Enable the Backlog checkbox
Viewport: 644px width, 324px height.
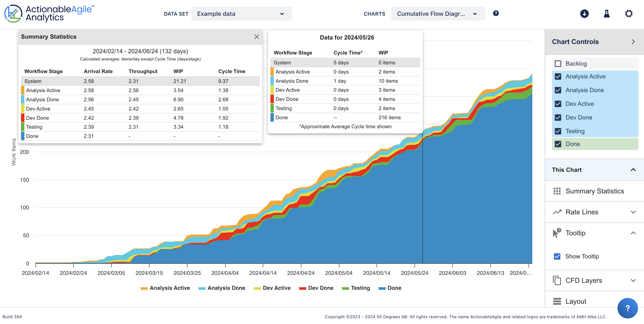click(x=558, y=64)
